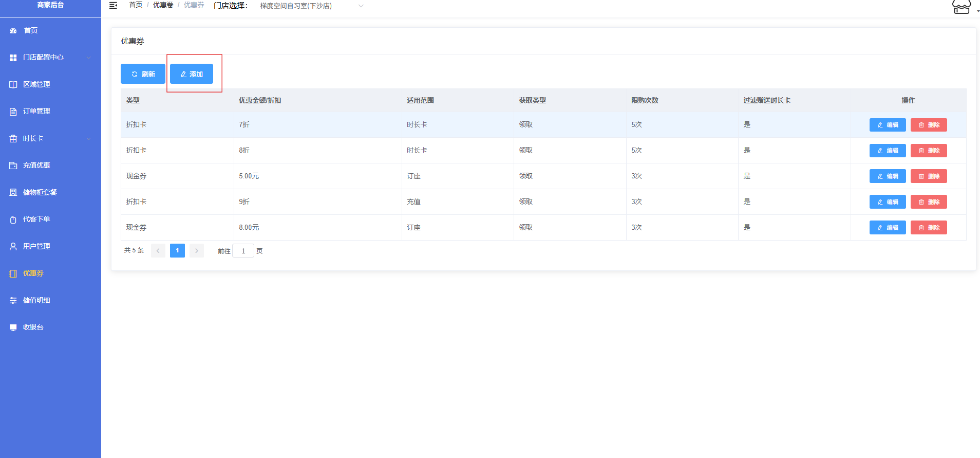Click the 区域管理 sidebar icon
The image size is (980, 458).
(13, 85)
